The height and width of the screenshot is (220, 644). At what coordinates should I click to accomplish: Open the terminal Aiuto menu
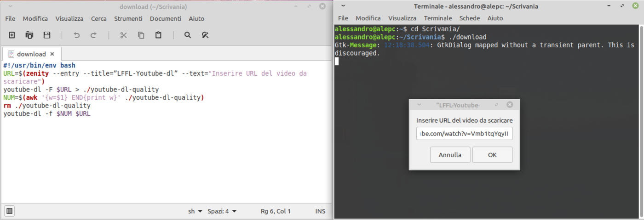pyautogui.click(x=495, y=18)
